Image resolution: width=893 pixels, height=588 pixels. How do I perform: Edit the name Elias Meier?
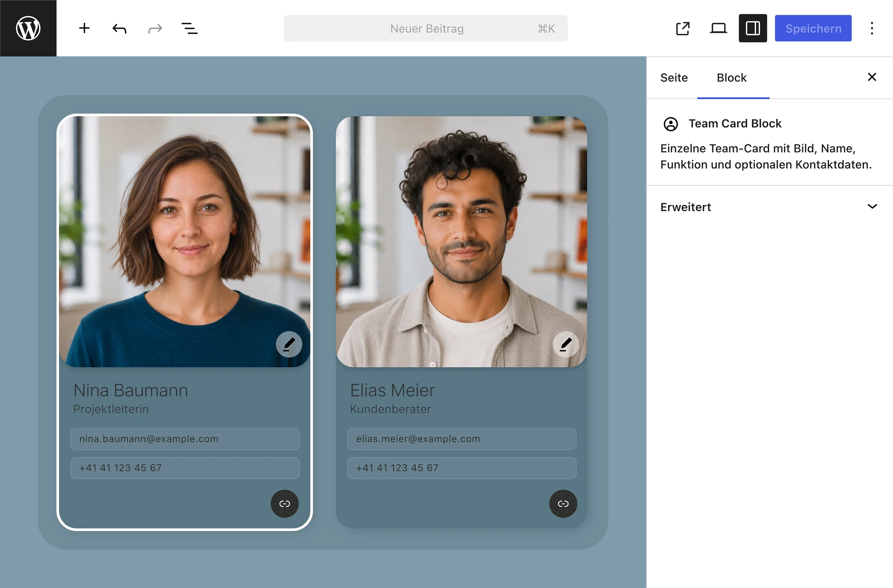[x=392, y=390]
